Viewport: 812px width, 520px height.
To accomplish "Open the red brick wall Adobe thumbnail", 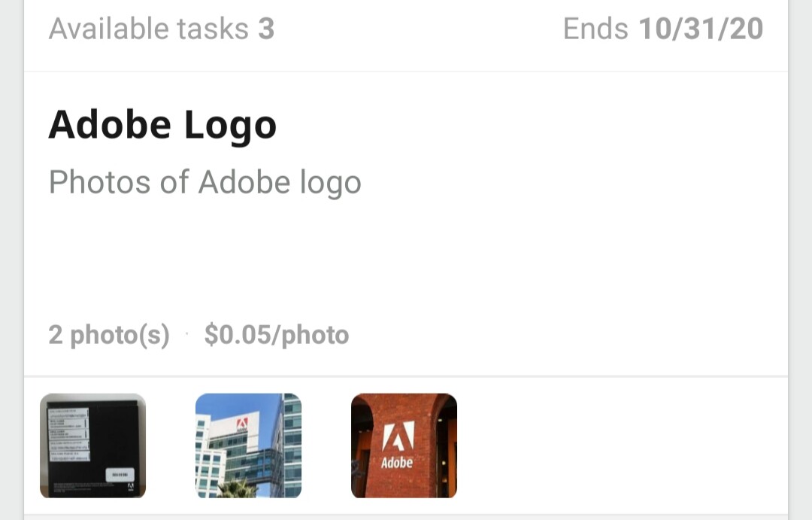I will point(404,445).
